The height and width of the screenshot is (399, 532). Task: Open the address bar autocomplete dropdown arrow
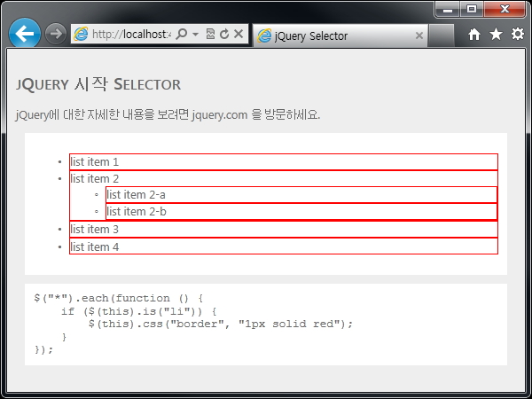pos(195,34)
